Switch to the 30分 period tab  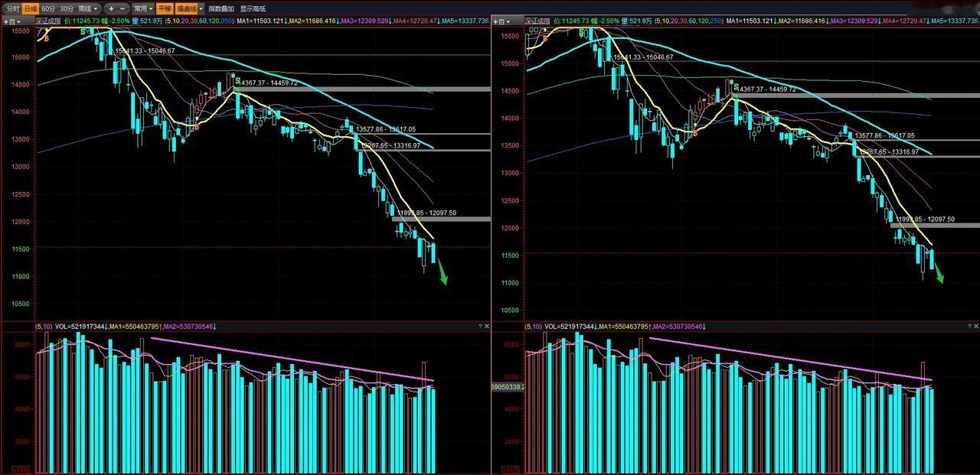[67, 8]
